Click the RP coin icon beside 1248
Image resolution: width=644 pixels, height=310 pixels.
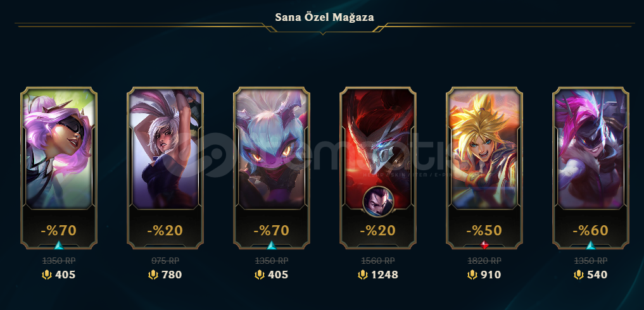[363, 275]
